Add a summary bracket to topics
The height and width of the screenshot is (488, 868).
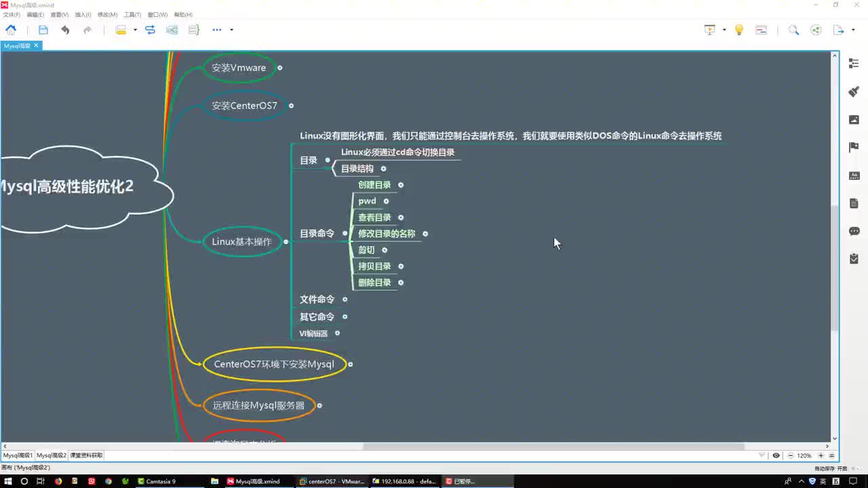pos(194,30)
